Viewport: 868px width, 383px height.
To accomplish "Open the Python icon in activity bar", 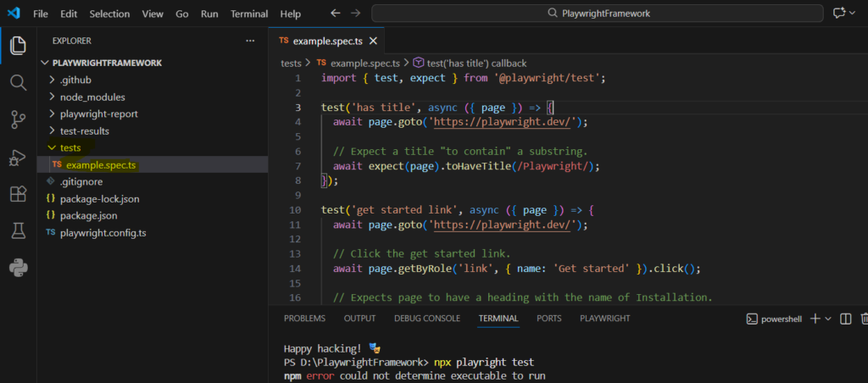I will tap(18, 268).
